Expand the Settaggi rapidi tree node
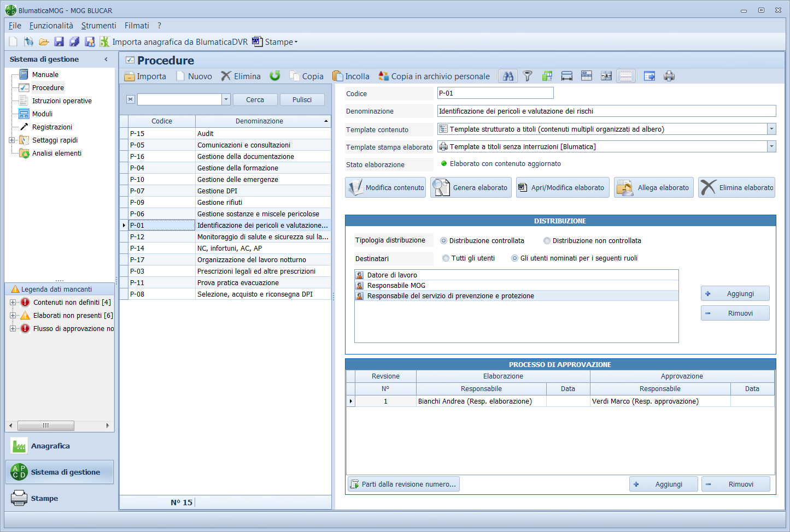 coord(12,140)
